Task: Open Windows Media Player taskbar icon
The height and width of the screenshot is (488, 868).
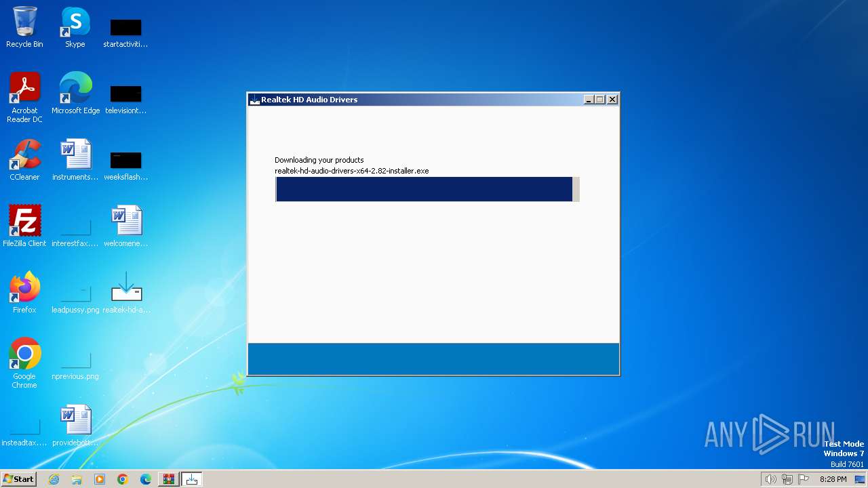Action: (x=100, y=479)
